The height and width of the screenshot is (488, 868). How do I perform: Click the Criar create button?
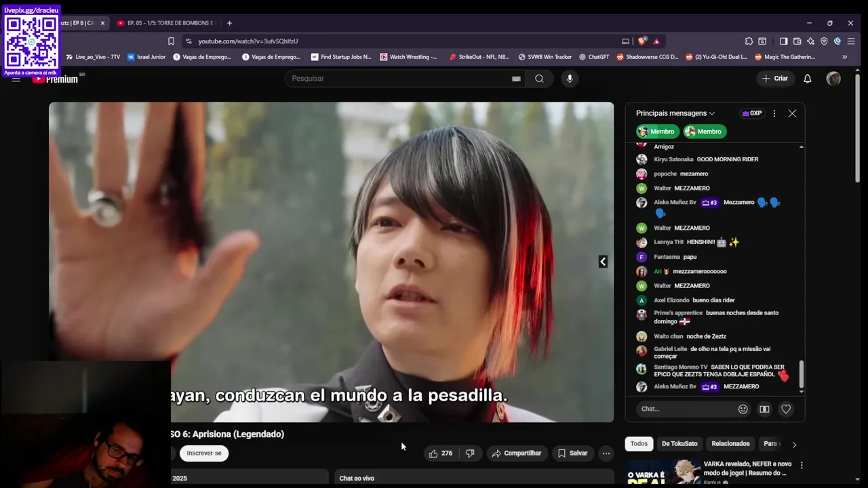pyautogui.click(x=775, y=79)
